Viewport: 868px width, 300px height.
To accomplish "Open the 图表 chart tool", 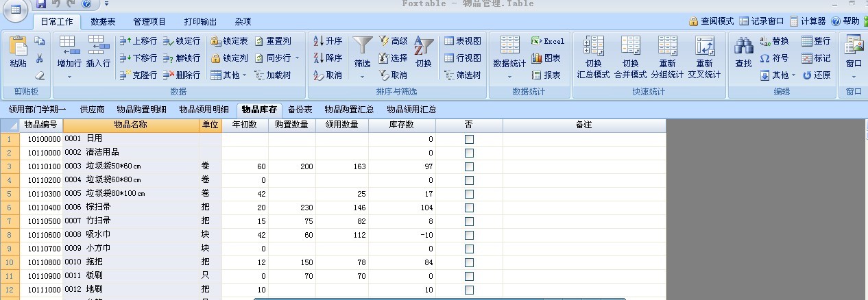I will point(546,58).
